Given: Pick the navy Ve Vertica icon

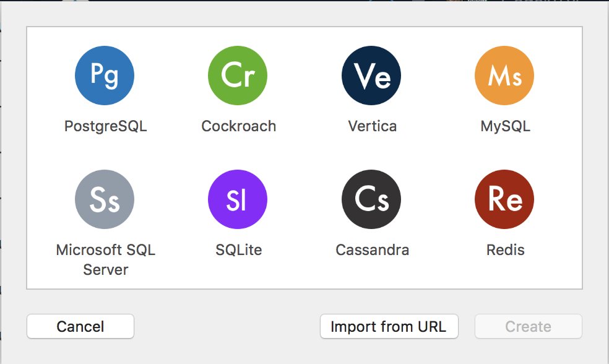Looking at the screenshot, I should pos(371,76).
